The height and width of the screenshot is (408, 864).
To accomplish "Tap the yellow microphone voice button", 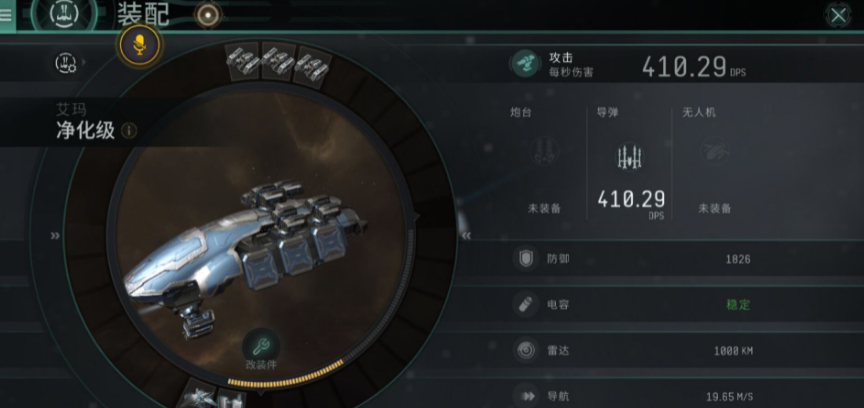I will point(140,45).
